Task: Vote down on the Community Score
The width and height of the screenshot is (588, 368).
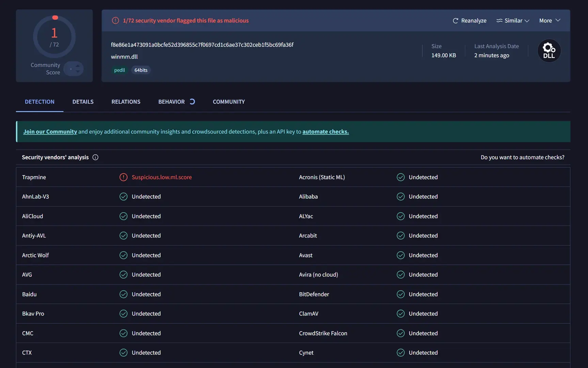Action: click(x=78, y=72)
